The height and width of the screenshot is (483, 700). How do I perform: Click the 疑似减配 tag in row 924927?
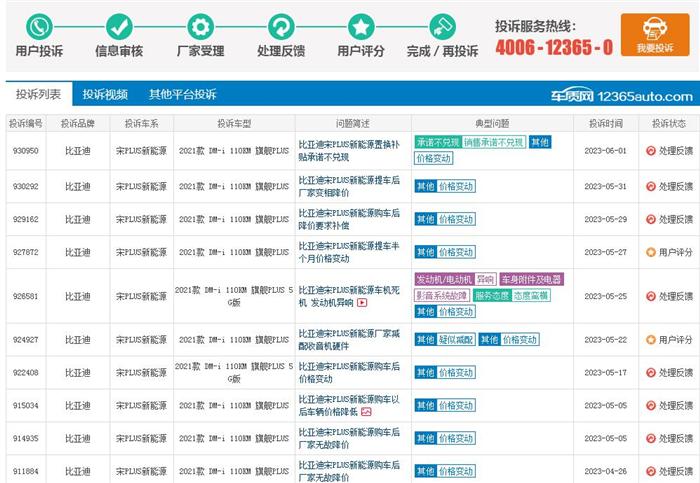point(456,340)
